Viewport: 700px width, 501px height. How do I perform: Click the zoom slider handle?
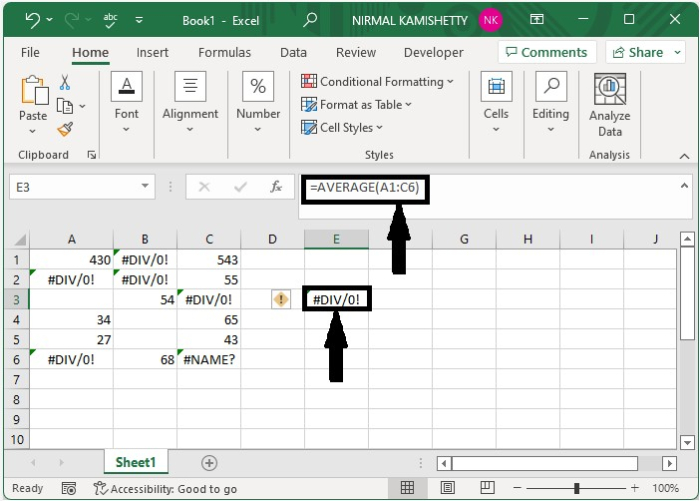click(576, 488)
